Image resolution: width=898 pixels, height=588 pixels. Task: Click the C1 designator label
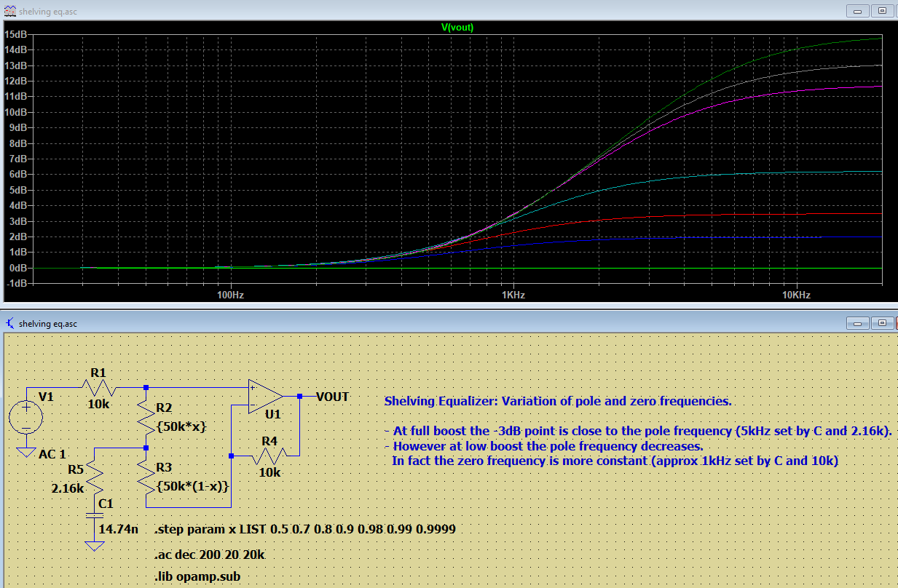[106, 504]
